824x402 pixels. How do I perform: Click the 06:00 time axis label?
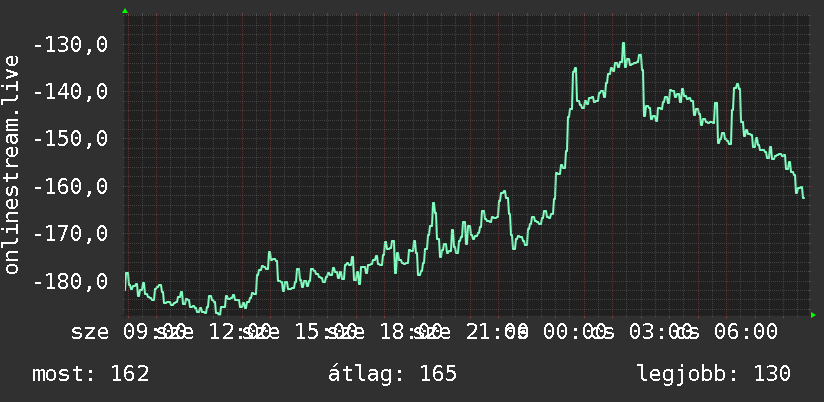pos(745,332)
